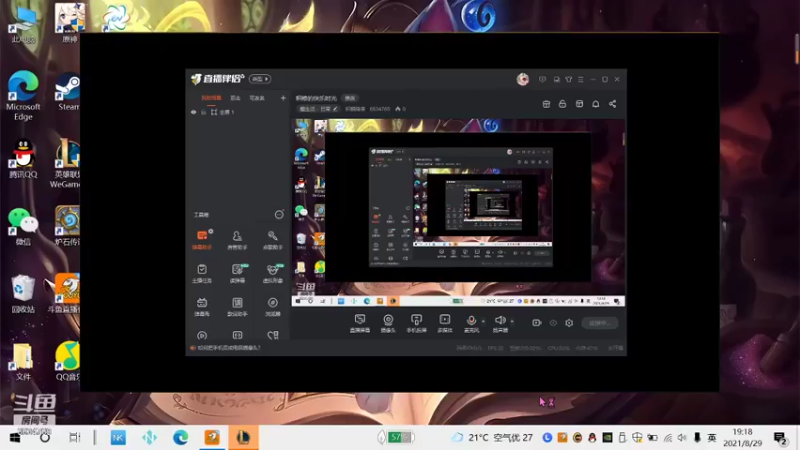Open Steam desktop shortcut
The width and height of the screenshot is (800, 450).
(x=68, y=92)
